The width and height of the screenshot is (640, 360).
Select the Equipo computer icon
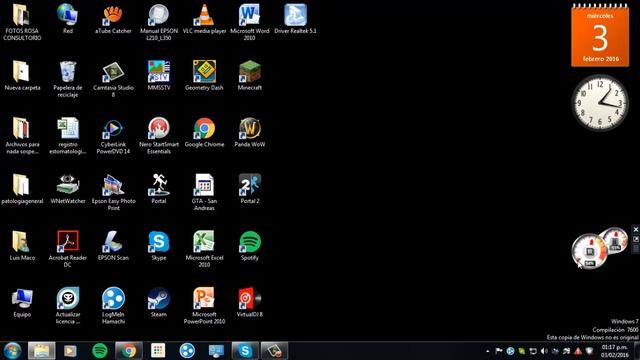(22, 302)
